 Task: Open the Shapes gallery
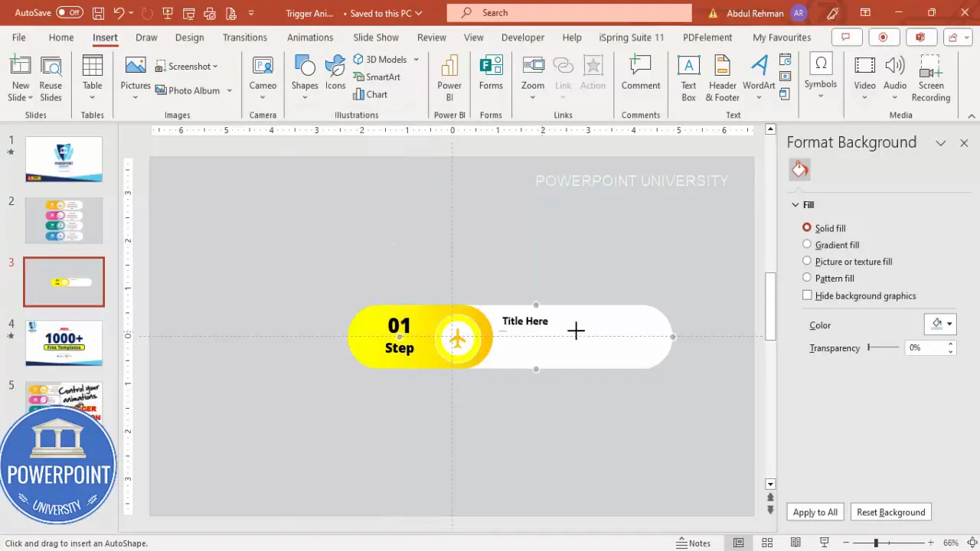[305, 77]
